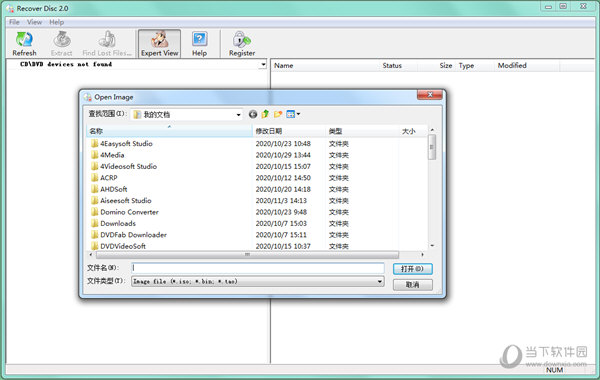Open the view menu icon in dialog
The width and height of the screenshot is (600, 380).
click(x=293, y=114)
